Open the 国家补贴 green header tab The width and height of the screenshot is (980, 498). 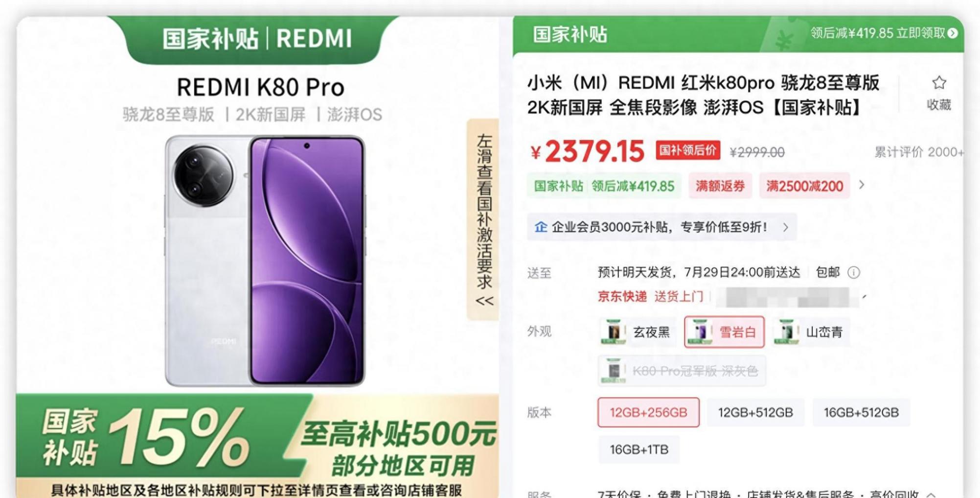pos(570,35)
